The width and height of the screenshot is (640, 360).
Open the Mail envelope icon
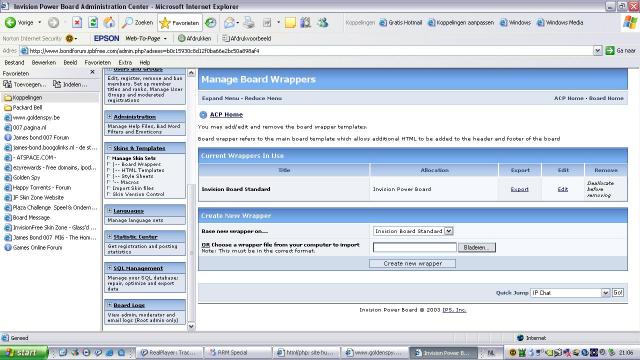(229, 23)
